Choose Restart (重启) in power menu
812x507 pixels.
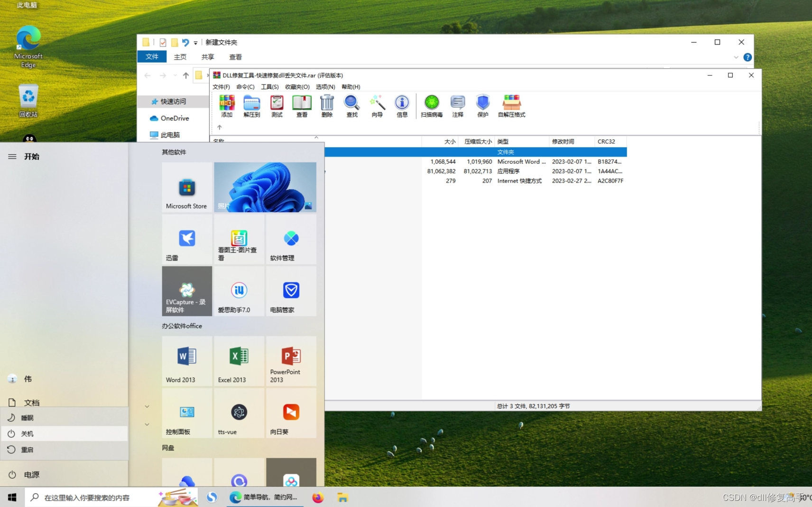click(64, 450)
